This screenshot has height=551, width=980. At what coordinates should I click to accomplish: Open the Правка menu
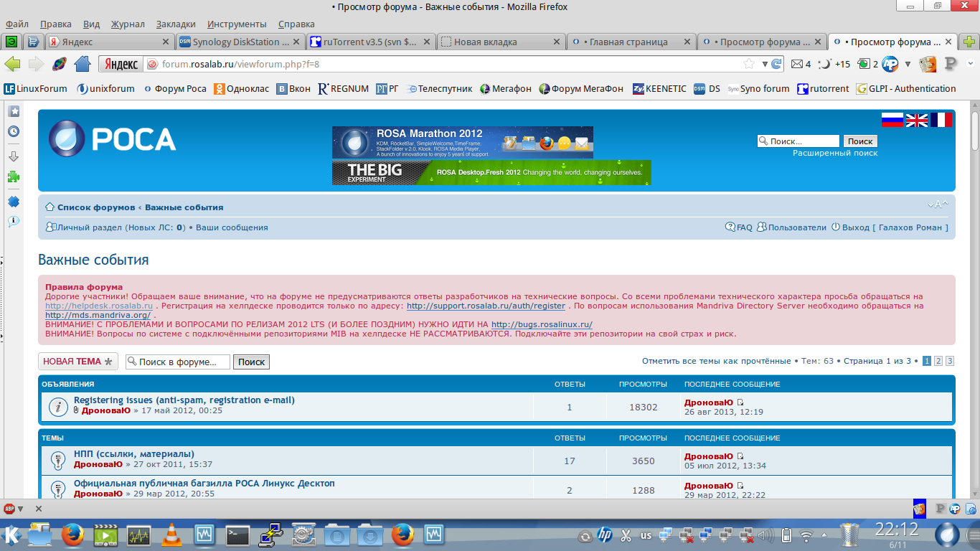click(x=56, y=24)
